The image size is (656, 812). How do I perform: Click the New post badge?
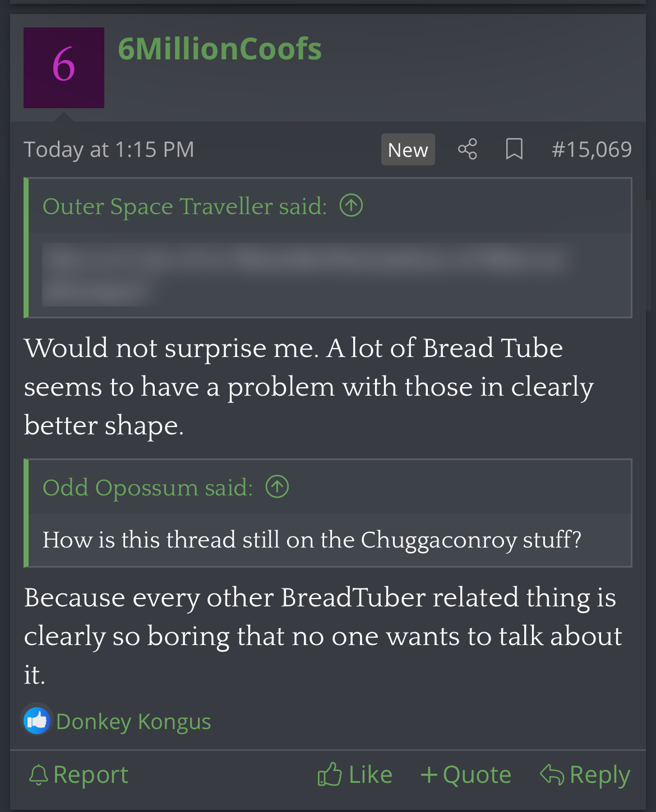tap(408, 150)
